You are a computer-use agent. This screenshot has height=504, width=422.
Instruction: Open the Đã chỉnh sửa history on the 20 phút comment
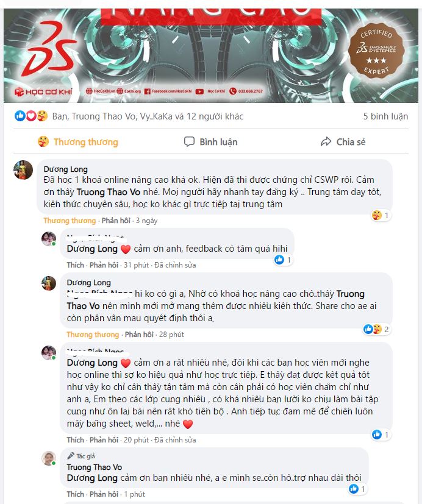click(175, 440)
